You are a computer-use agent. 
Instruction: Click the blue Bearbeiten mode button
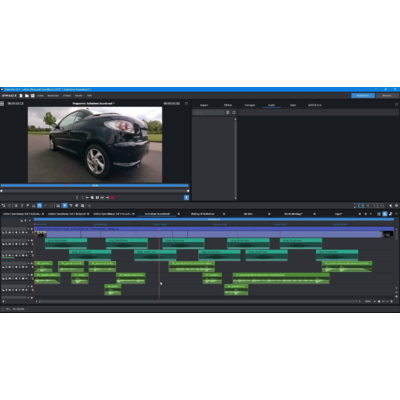click(363, 96)
